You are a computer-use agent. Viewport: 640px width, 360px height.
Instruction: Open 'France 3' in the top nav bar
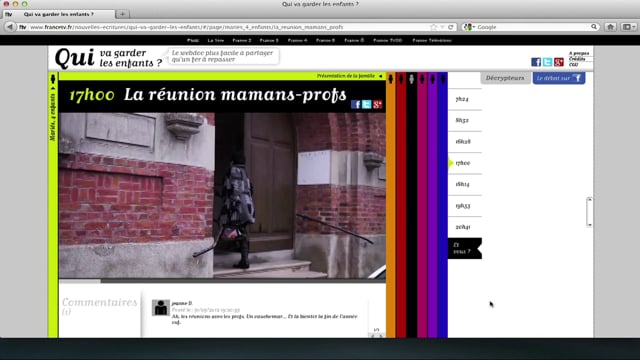coord(269,40)
